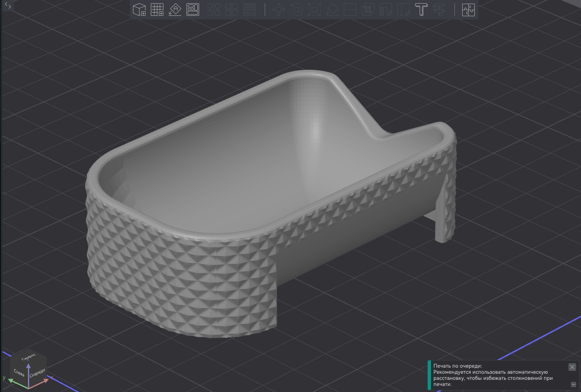
Task: Arrange all objects on plate
Action: [x=193, y=9]
